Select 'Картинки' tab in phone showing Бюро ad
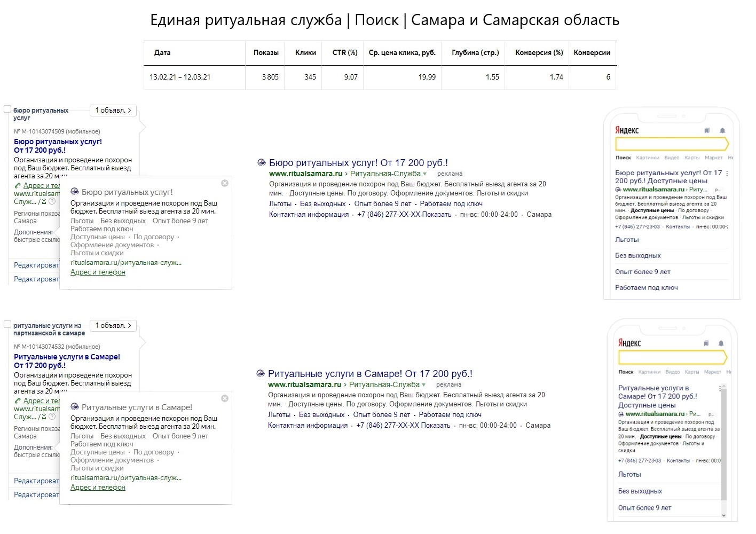Image resolution: width=756 pixels, height=534 pixels. pyautogui.click(x=648, y=158)
